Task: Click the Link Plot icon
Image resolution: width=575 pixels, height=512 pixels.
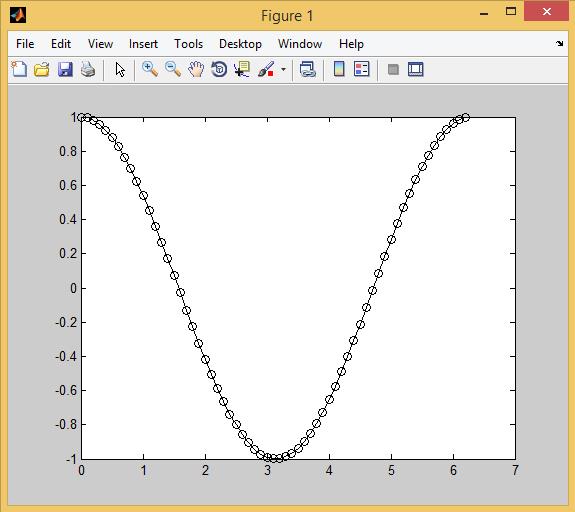Action: 307,69
